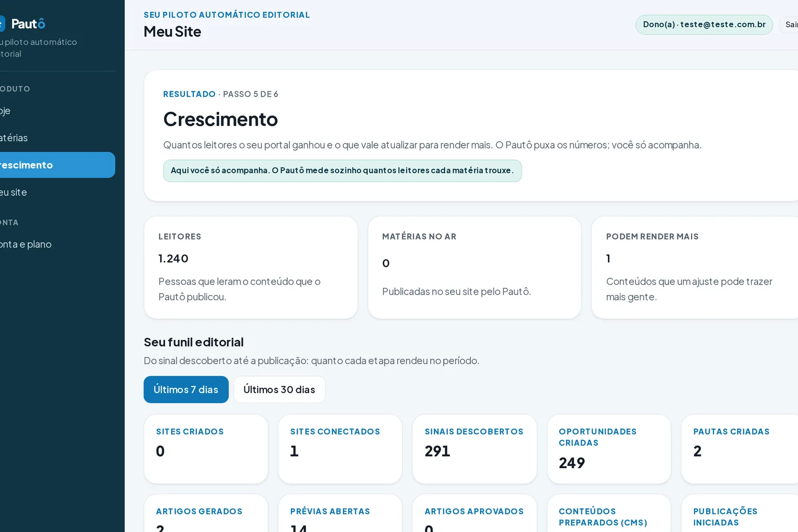
Task: Open the Pautô logo home link
Action: [23, 24]
